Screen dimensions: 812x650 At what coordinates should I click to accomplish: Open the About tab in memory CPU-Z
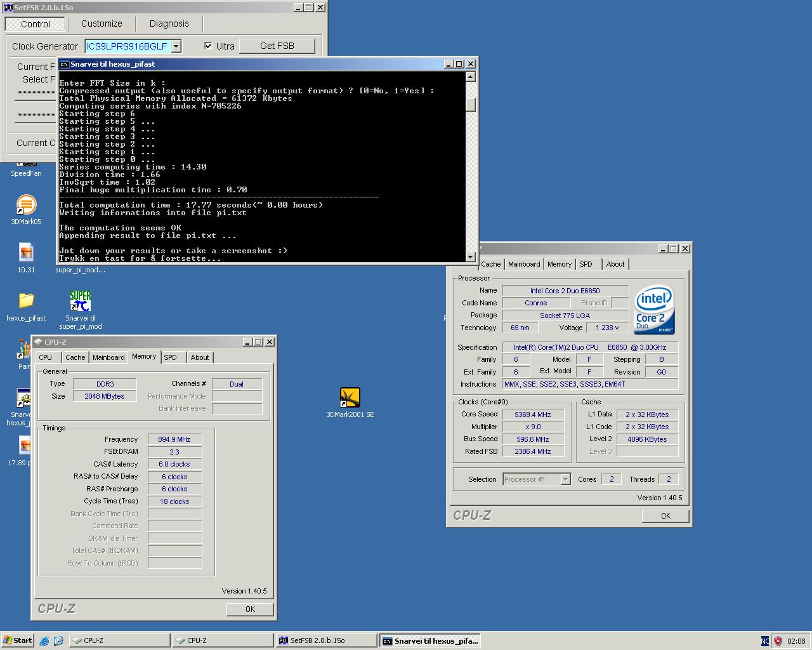point(200,357)
